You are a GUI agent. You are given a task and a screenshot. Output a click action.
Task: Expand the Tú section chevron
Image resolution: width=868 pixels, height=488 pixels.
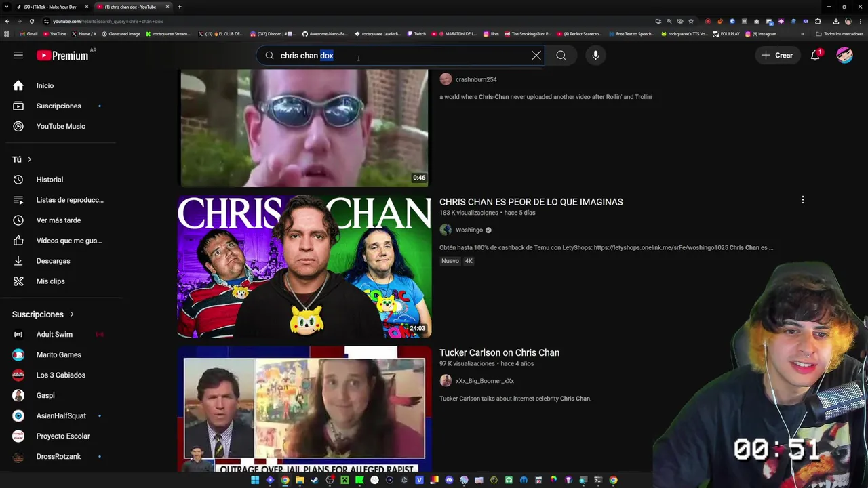29,159
